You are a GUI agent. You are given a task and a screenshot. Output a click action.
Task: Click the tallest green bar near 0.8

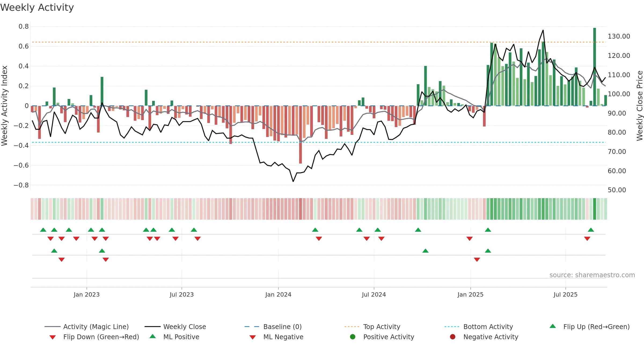(x=595, y=67)
